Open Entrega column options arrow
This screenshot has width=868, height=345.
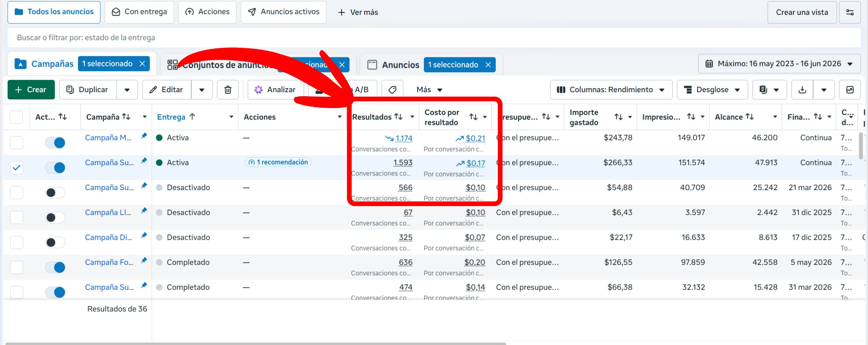tap(231, 117)
